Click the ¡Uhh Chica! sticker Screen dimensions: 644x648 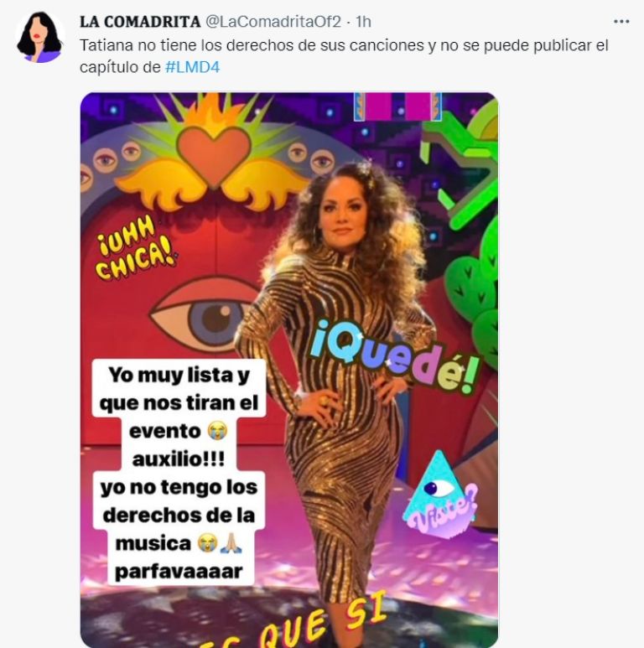click(134, 248)
